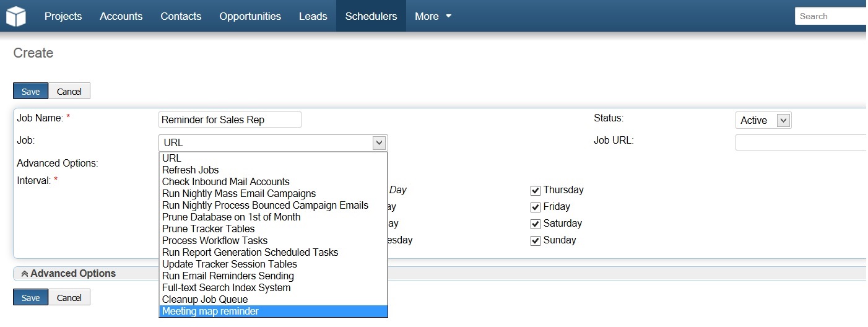Open the Status dropdown showing Active
868x327 pixels.
click(x=763, y=120)
